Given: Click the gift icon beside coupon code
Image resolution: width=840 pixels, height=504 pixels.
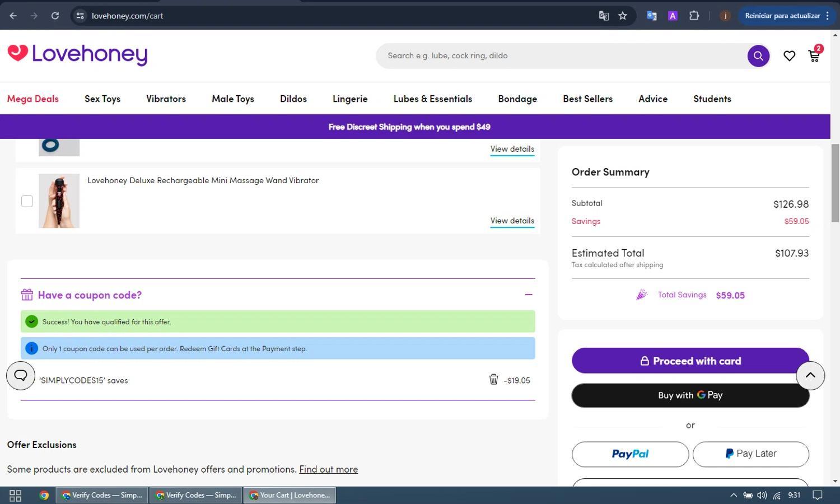Looking at the screenshot, I should 27,295.
